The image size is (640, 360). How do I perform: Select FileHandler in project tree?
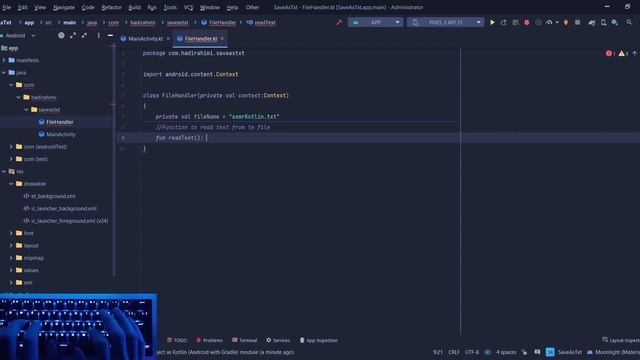click(x=60, y=122)
